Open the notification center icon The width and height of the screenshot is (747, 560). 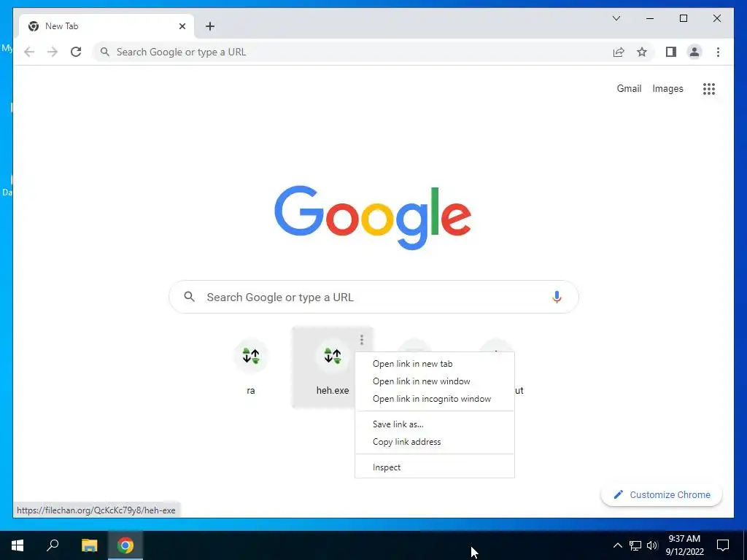click(x=723, y=545)
